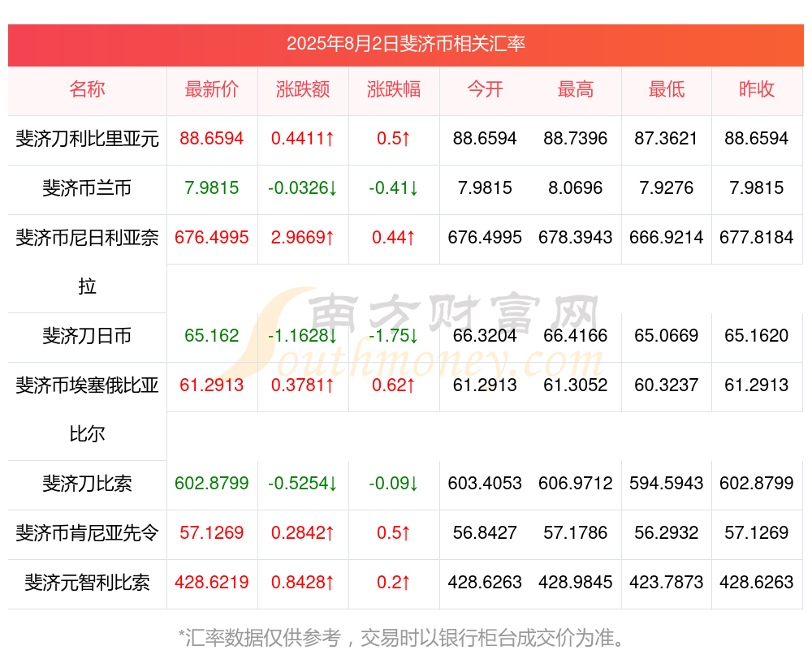Click green latest price 65.162
Viewport: 812px width, 663px height.
(212, 335)
